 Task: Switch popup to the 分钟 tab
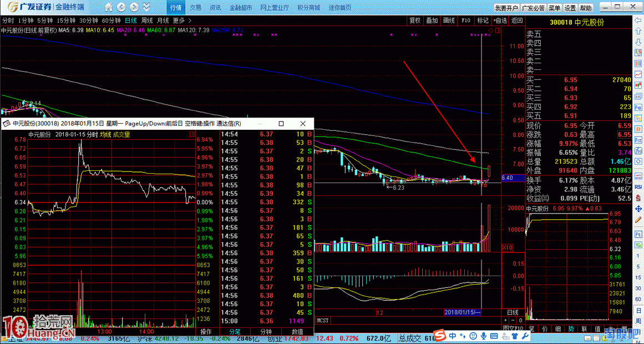coord(266,332)
